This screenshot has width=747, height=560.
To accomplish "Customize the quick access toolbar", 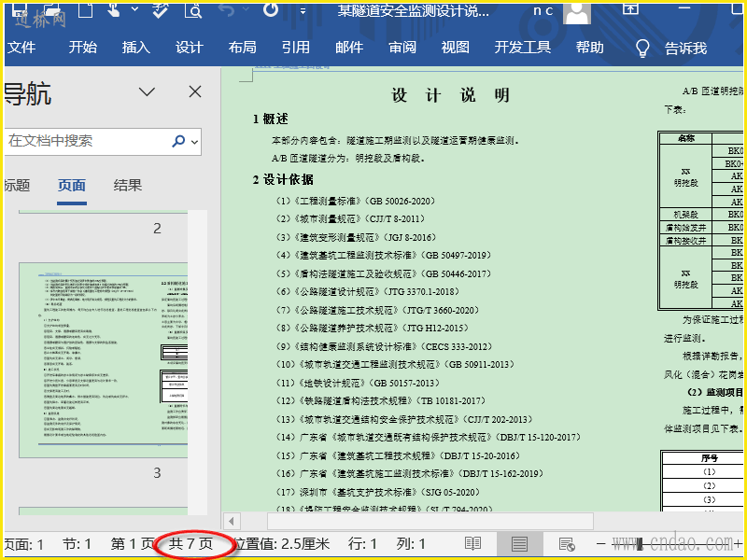I will (x=303, y=10).
